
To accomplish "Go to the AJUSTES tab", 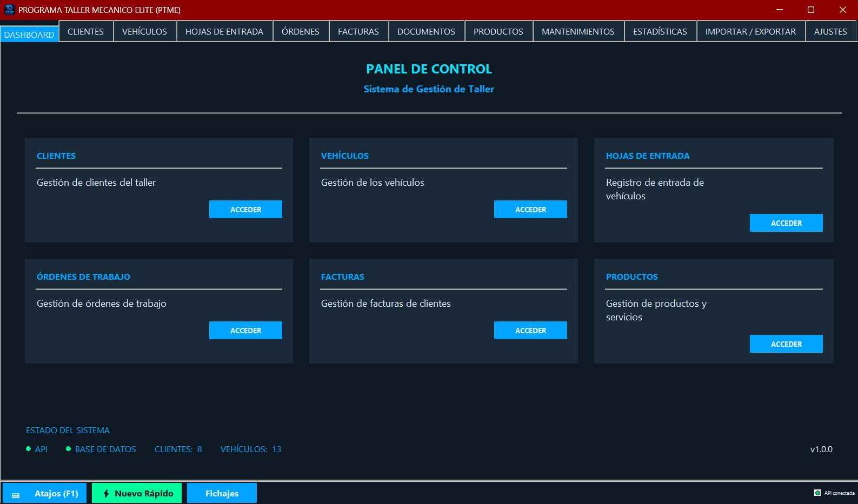I will pyautogui.click(x=831, y=31).
